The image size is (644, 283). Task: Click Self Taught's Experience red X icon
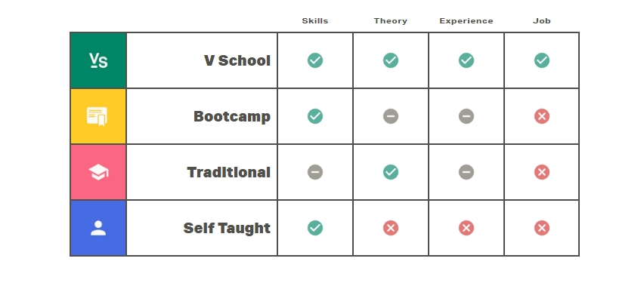[466, 228]
